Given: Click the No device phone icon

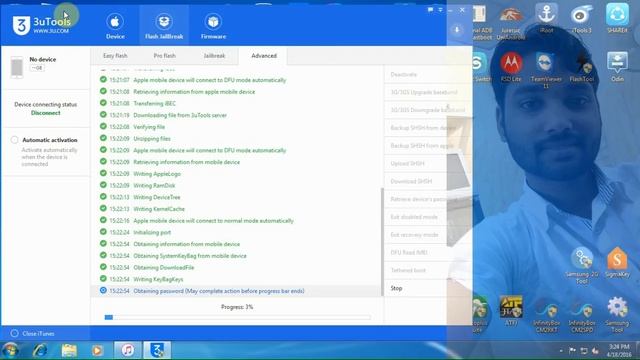Looking at the screenshot, I should [17, 67].
